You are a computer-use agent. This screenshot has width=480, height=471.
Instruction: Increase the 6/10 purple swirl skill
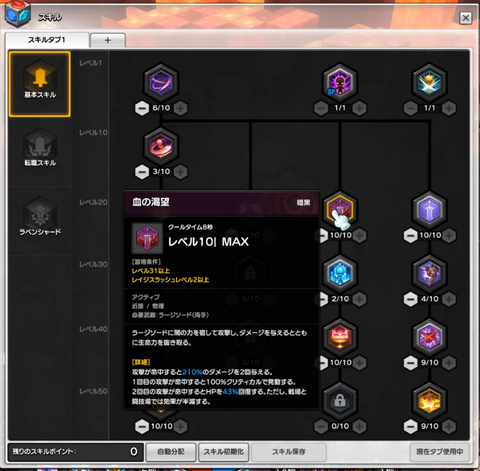180,108
